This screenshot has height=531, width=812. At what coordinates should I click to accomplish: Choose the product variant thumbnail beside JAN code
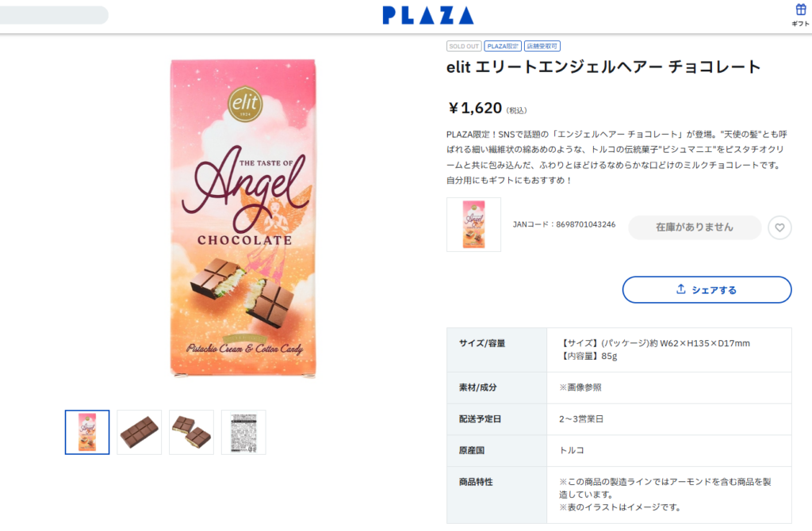(x=474, y=224)
